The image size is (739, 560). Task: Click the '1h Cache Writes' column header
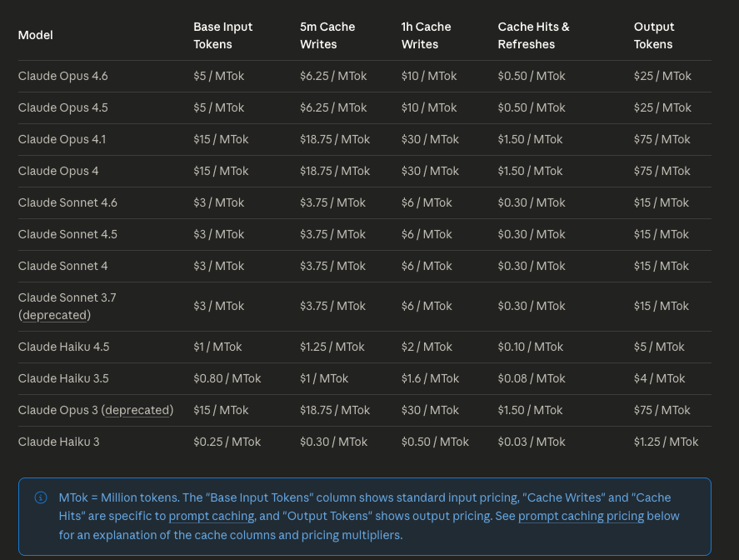[426, 35]
